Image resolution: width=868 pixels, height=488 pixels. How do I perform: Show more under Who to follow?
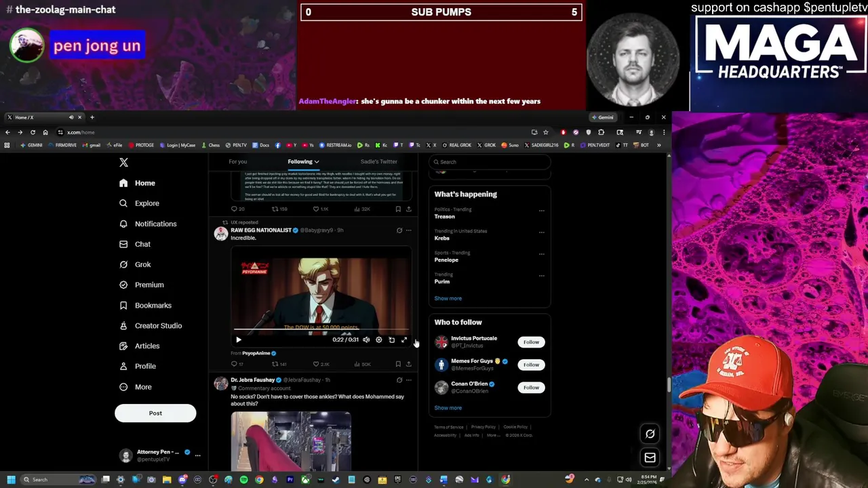pyautogui.click(x=448, y=408)
